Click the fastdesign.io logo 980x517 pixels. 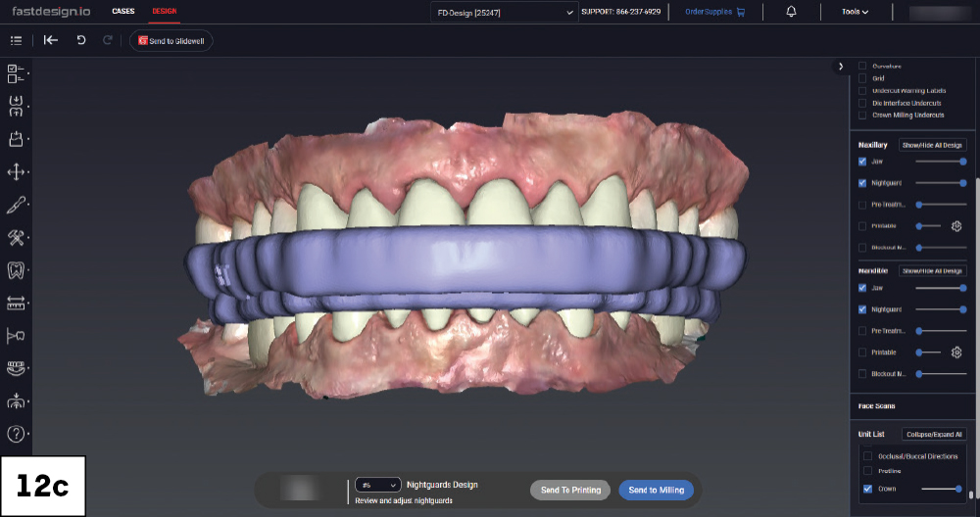[51, 11]
